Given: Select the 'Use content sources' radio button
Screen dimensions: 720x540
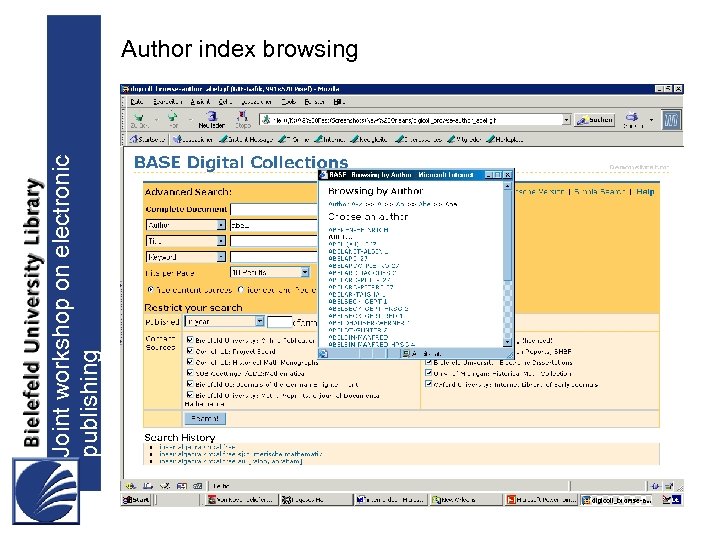Looking at the screenshot, I should [150, 290].
